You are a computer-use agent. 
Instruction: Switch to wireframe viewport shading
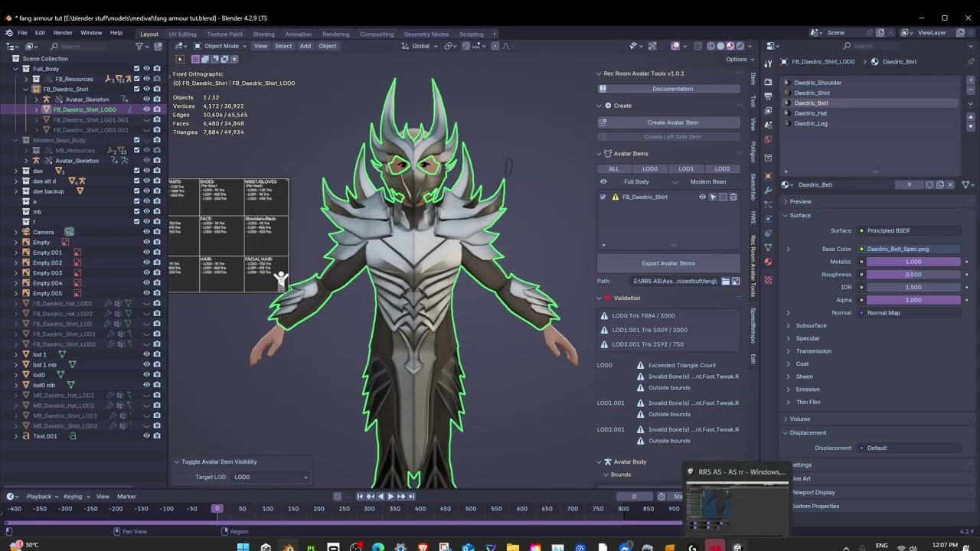[x=710, y=46]
